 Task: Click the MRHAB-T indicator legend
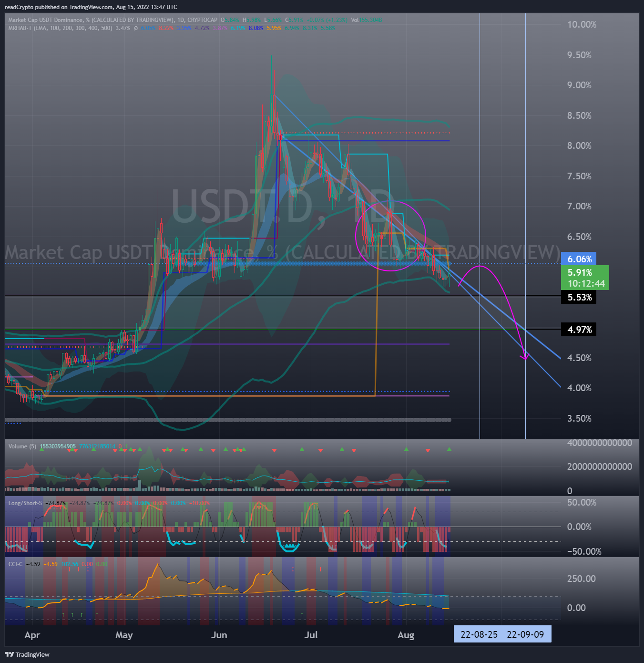60,28
